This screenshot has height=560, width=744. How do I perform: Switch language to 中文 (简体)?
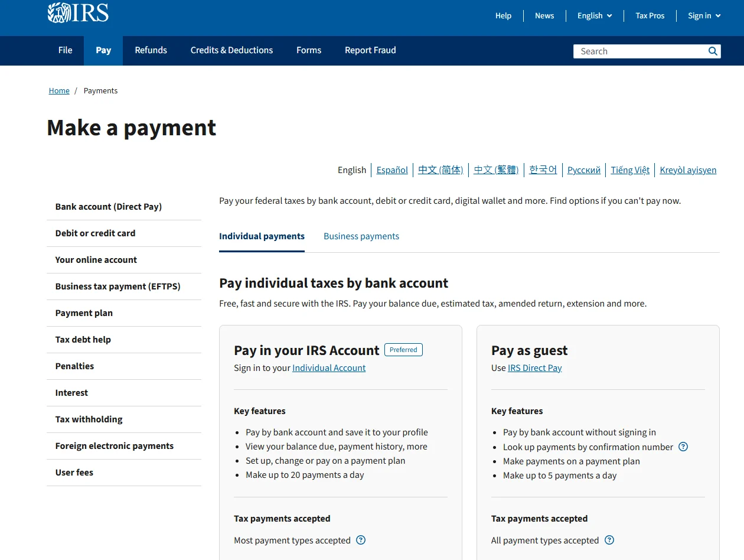[440, 170]
